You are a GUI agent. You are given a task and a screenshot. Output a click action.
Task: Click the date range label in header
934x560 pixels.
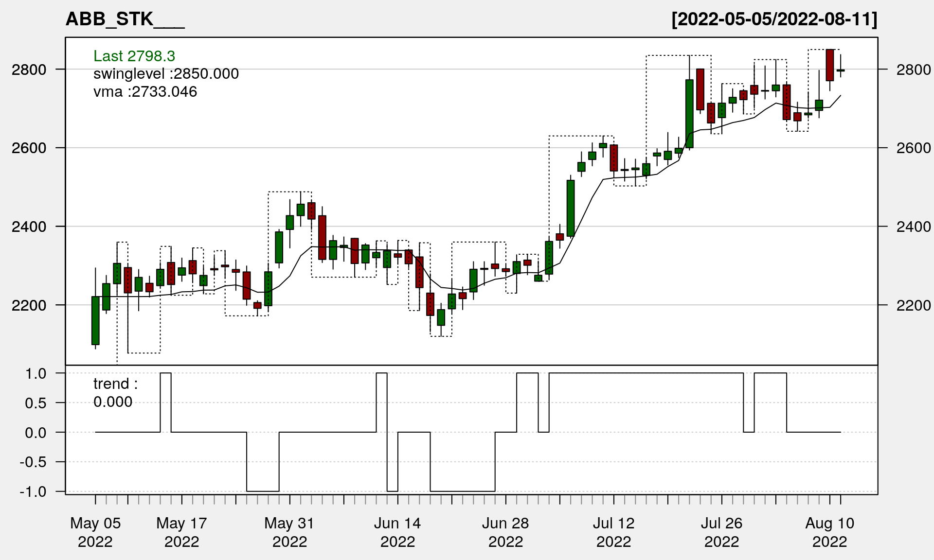tap(774, 19)
